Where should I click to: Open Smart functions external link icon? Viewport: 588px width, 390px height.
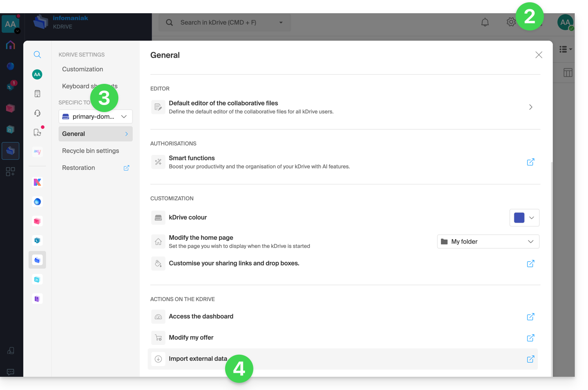[531, 162]
